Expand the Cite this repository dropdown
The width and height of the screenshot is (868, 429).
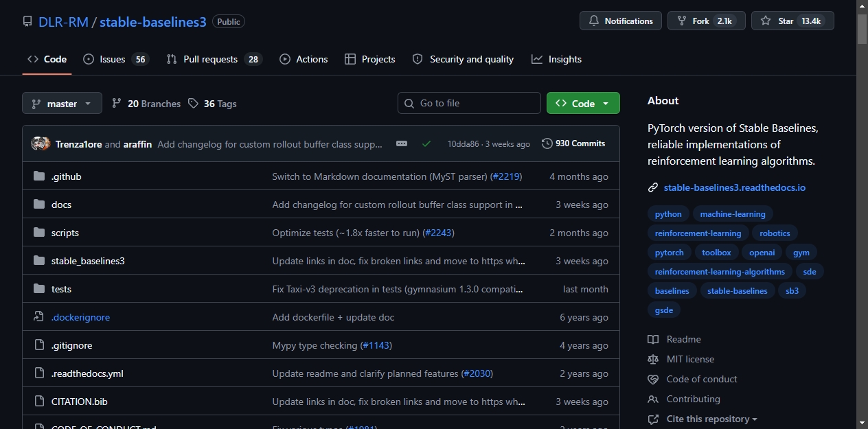[x=712, y=419]
